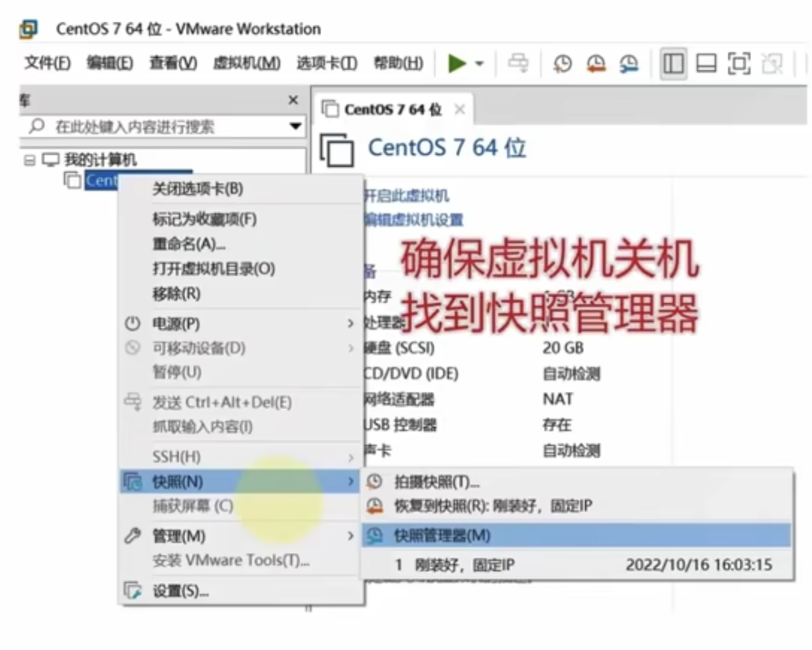Open 管理(M) submenu
Screen dimensions: 812x650
pos(241,536)
